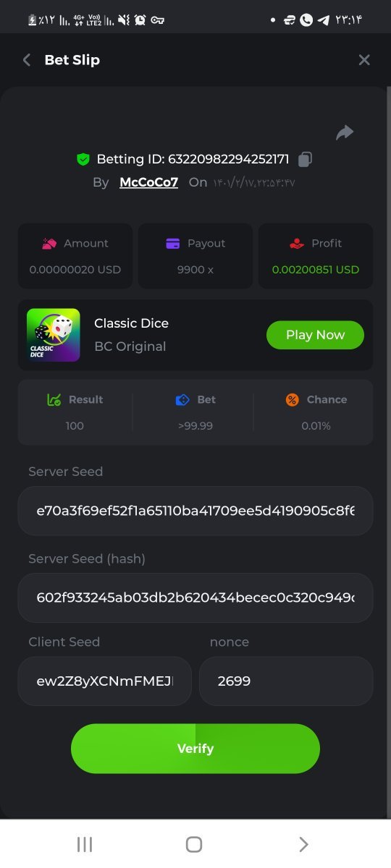Screen dimensions: 391x868
Task: Close the Bet Slip panel
Action: tap(364, 60)
